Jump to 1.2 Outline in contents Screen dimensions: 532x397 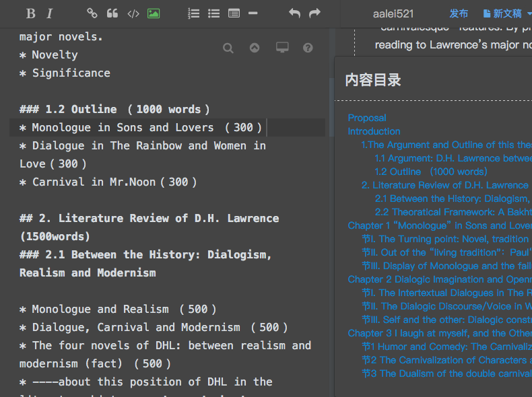point(431,172)
